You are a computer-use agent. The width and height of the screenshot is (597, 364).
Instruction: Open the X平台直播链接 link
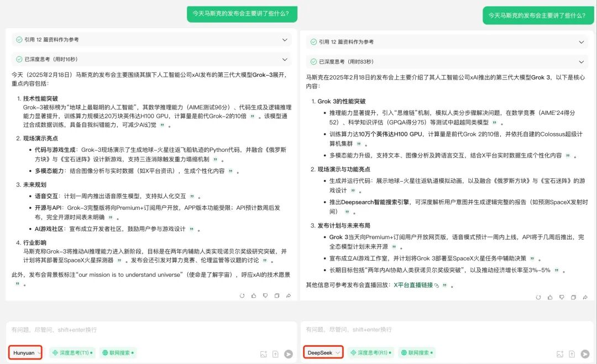416,285
